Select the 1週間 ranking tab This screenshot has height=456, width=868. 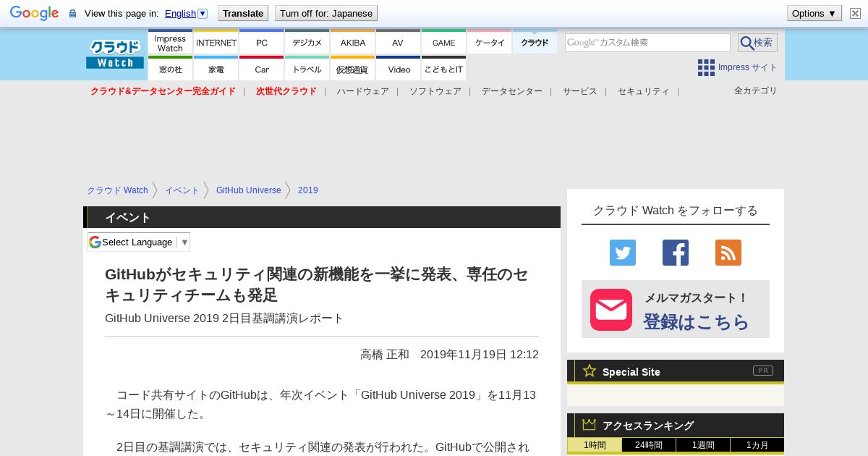point(703,445)
